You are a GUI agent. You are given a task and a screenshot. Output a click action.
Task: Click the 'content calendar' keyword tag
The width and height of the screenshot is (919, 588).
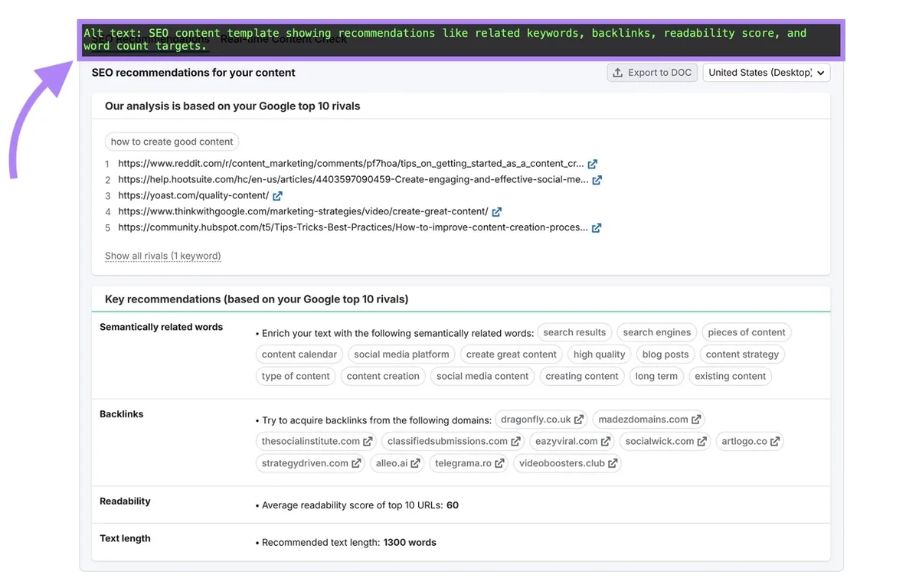299,354
